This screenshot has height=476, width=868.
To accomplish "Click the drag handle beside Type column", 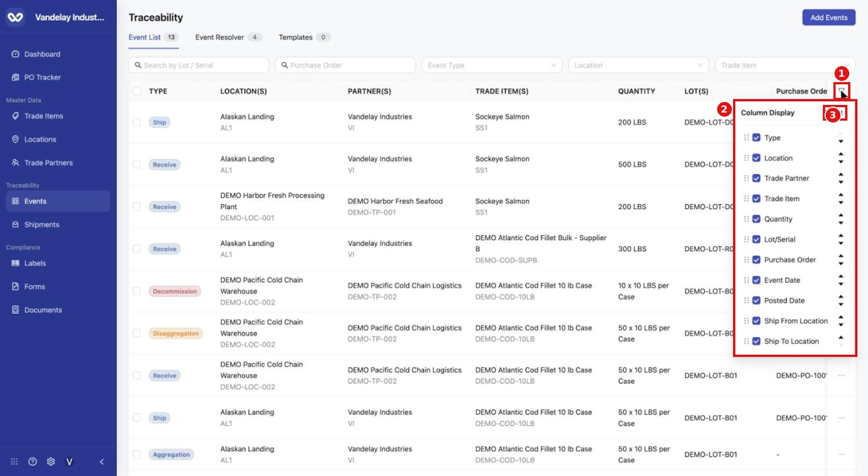I will (x=746, y=137).
